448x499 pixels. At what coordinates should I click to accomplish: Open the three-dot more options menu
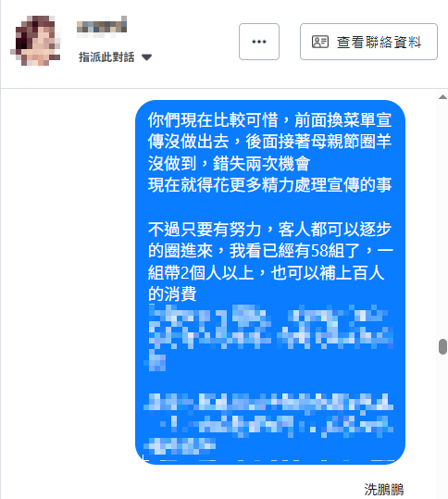(259, 42)
